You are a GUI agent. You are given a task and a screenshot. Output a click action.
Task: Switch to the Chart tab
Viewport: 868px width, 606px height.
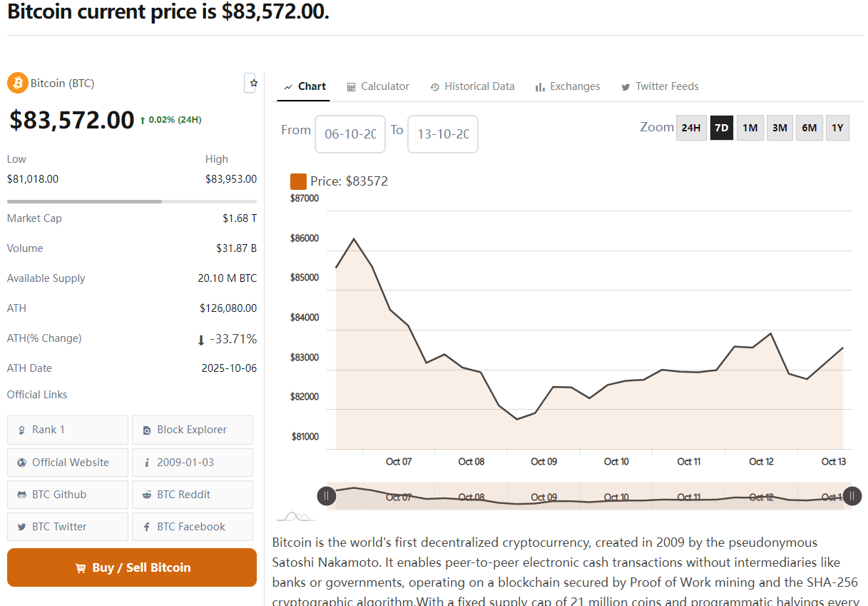coord(305,86)
